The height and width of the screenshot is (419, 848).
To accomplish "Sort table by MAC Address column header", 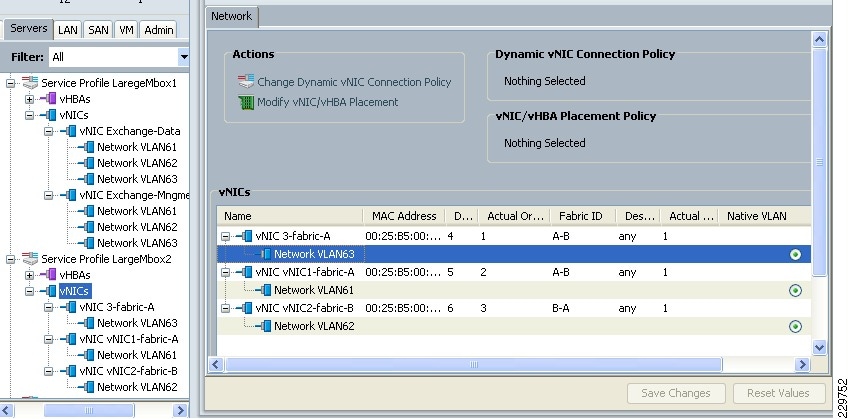I will coord(404,216).
